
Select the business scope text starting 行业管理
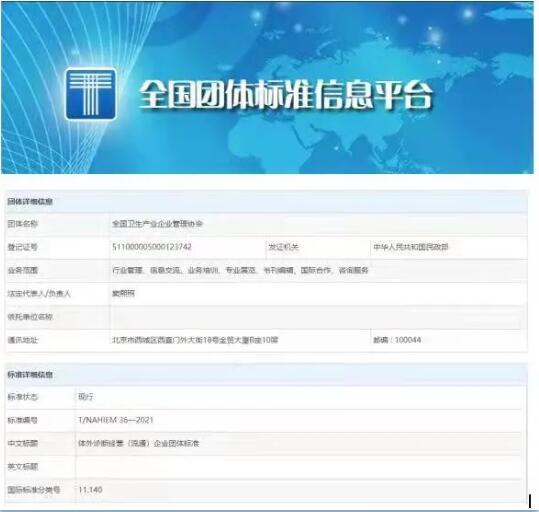[x=240, y=270]
